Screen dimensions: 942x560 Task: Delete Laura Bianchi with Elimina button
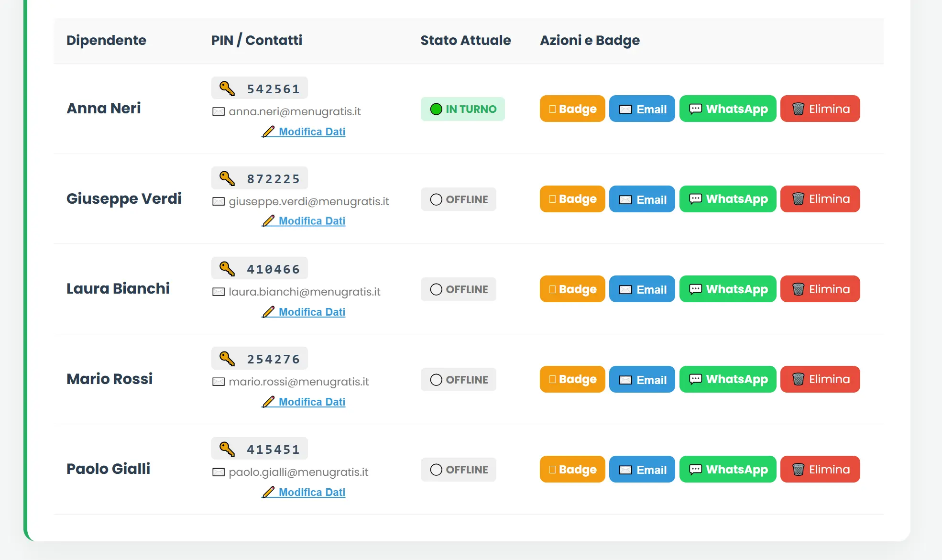pos(820,289)
